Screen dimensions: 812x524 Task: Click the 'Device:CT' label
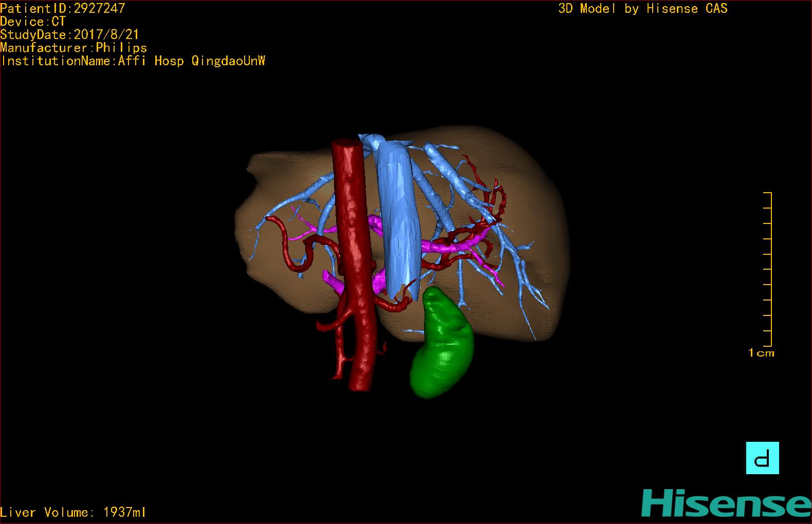pyautogui.click(x=33, y=22)
